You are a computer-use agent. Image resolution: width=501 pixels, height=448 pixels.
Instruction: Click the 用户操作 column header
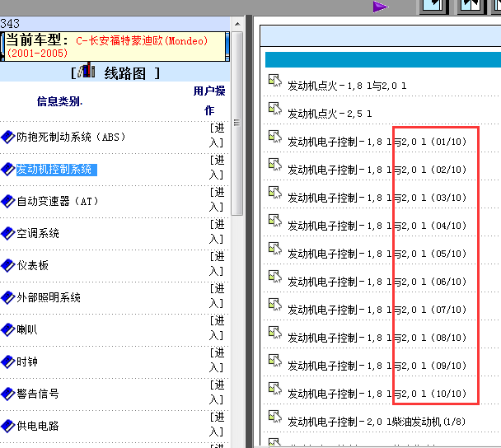[209, 100]
